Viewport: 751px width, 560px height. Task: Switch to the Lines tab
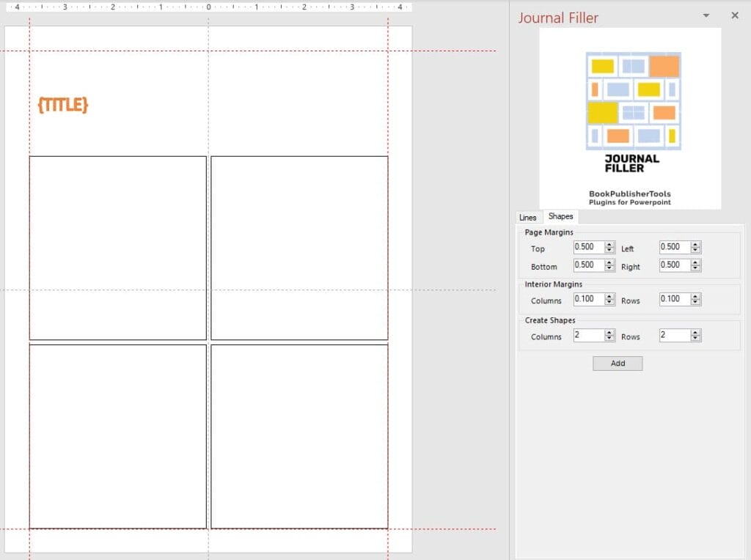coord(527,218)
